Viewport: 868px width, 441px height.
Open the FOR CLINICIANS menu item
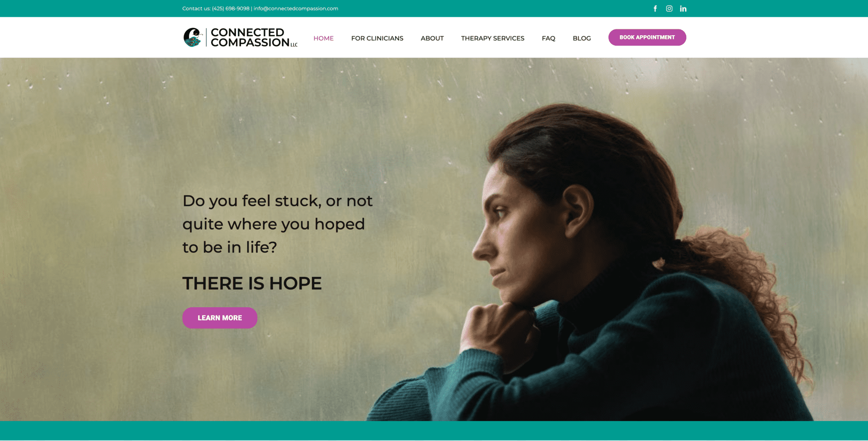pos(377,38)
